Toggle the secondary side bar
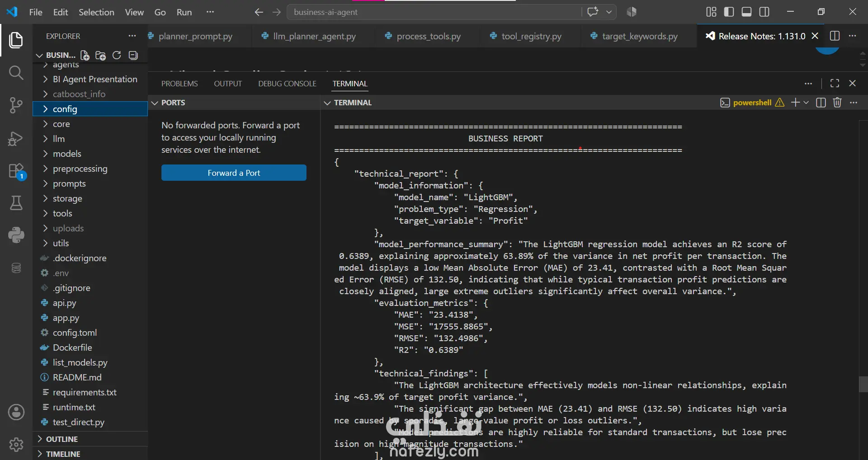This screenshot has height=460, width=868. coord(764,12)
